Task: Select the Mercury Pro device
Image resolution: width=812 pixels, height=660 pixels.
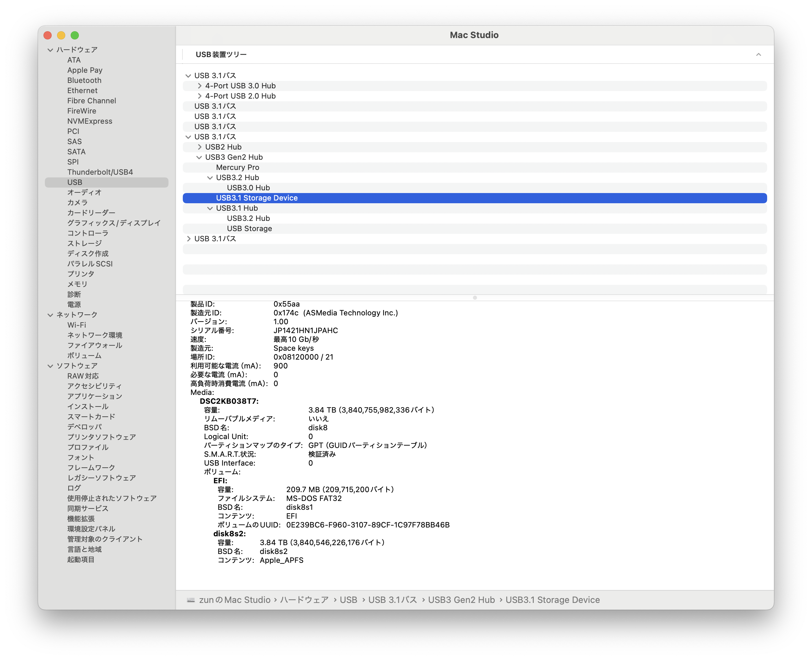Action: coord(237,167)
